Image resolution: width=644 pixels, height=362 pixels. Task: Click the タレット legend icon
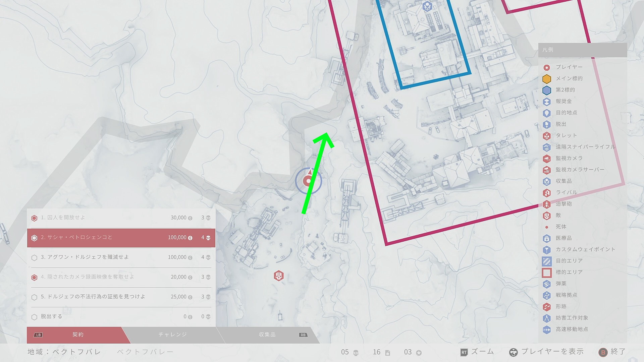(547, 135)
